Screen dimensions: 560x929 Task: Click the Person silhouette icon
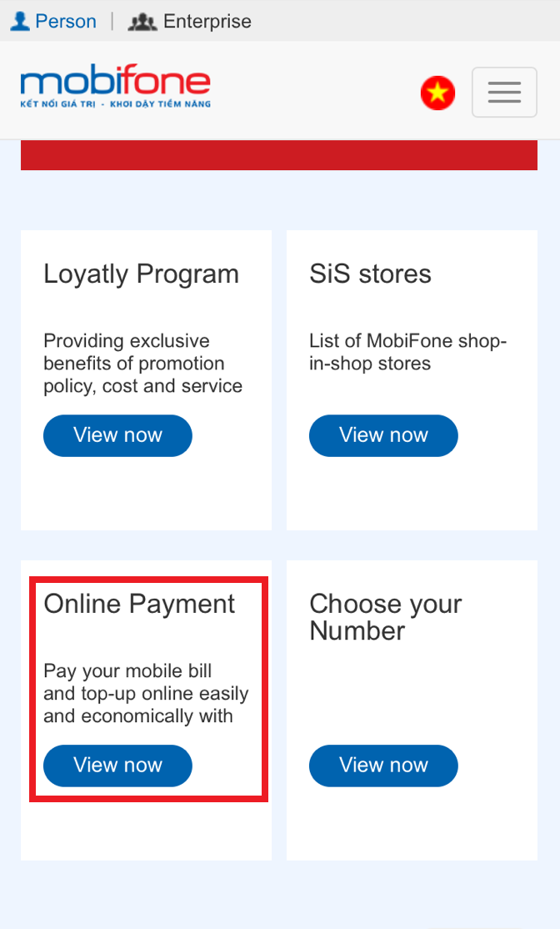[19, 21]
